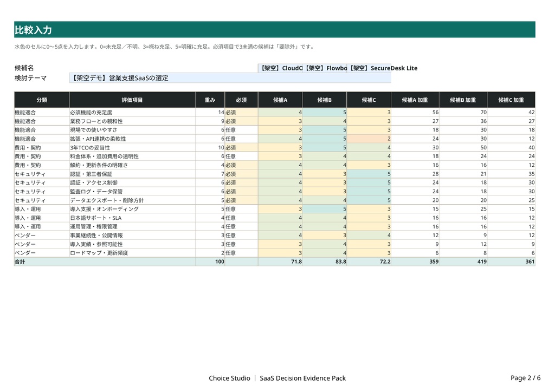Screen dimensions: 555x392
Task: Click the weight 14 in 必須機能の充足度 row
Action: (210, 113)
